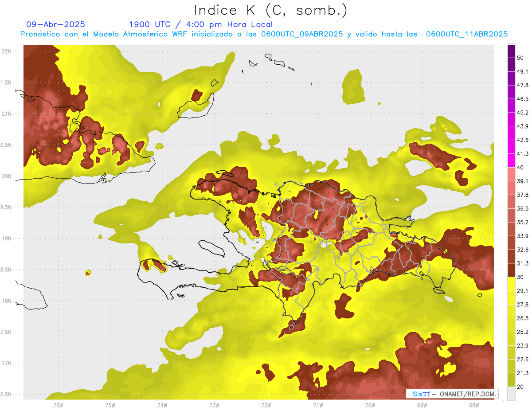This screenshot has width=532, height=411.
Task: Click the "46.5" color scale value
Action: [x=523, y=99]
